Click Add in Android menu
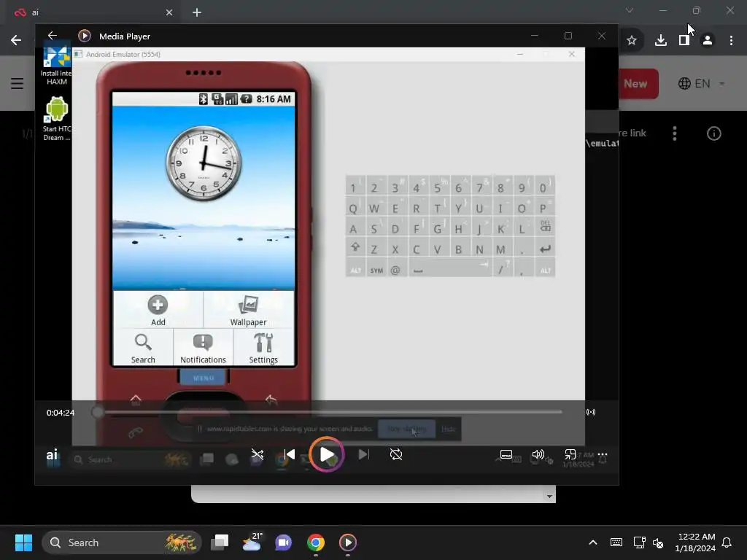This screenshot has height=560, width=747. pos(158,311)
